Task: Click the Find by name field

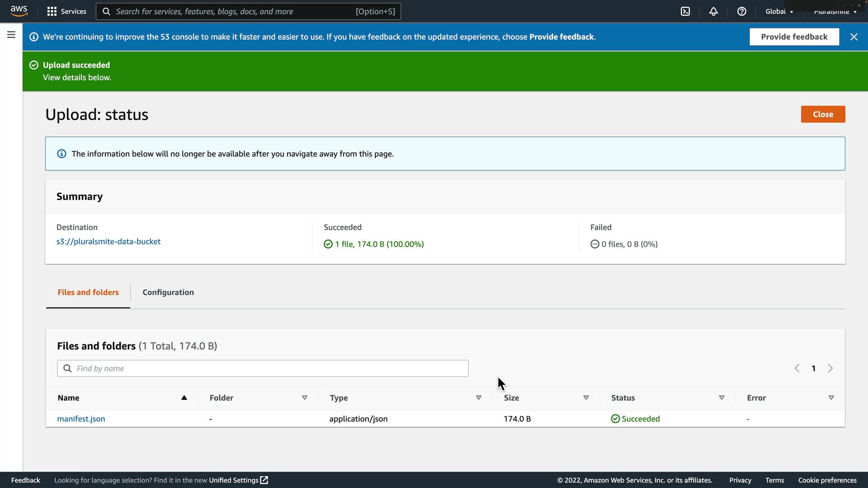Action: pos(263,368)
